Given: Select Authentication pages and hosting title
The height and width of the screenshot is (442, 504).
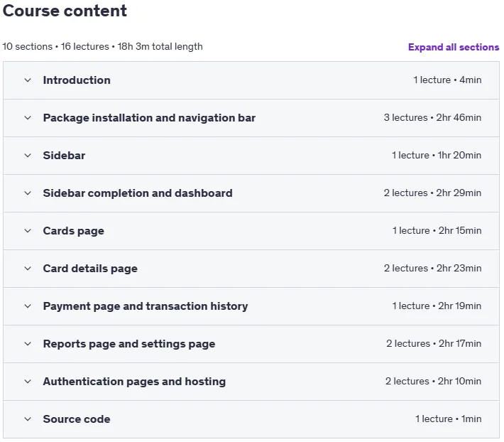Looking at the screenshot, I should click(x=134, y=382).
